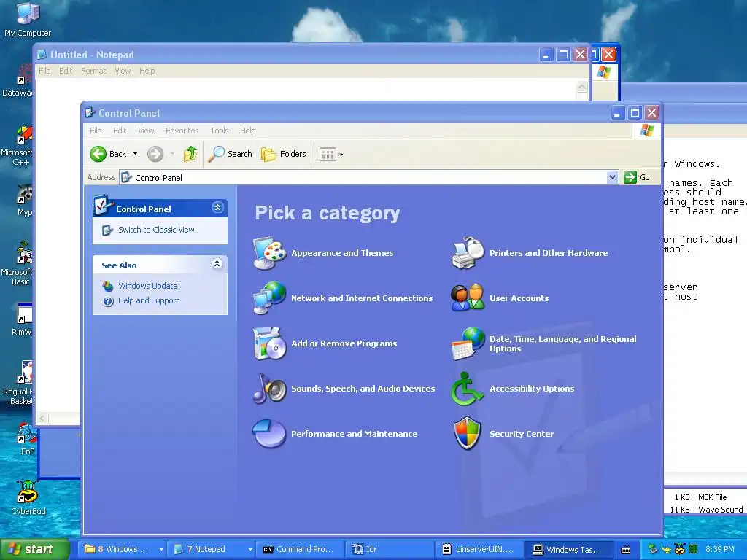Viewport: 747px width, 560px height.
Task: Click the Notepad vertical scrollbar up arrow
Action: click(x=581, y=87)
